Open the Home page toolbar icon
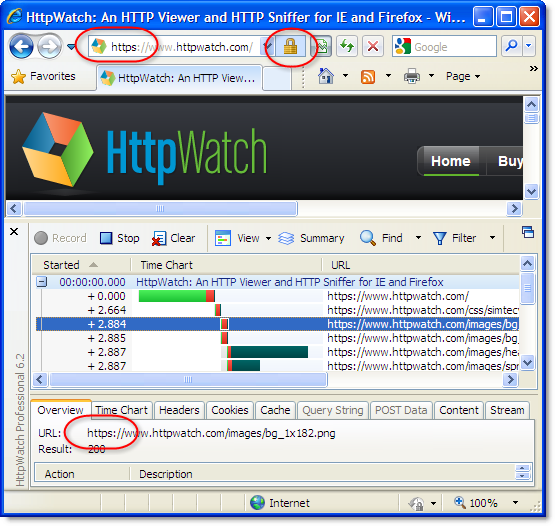The height and width of the screenshot is (526, 555). point(326,76)
